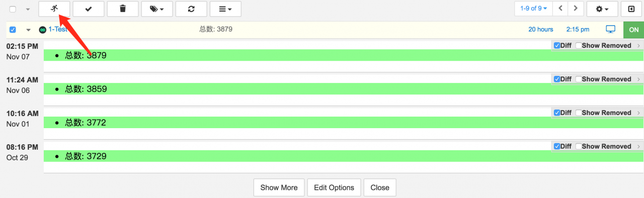Toggle the green ON switch

tap(633, 30)
